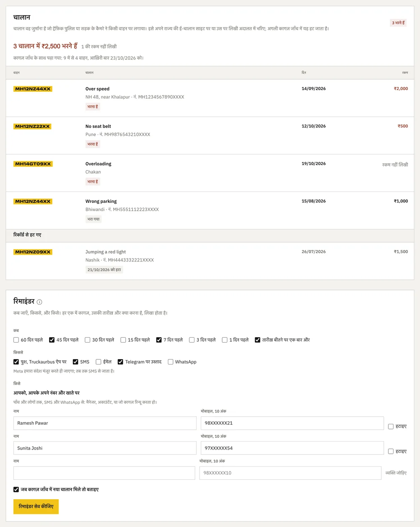This screenshot has height=527, width=420.
Task: Click the 'भरा गया' status tag on Wrong parking
Action: 93,219
